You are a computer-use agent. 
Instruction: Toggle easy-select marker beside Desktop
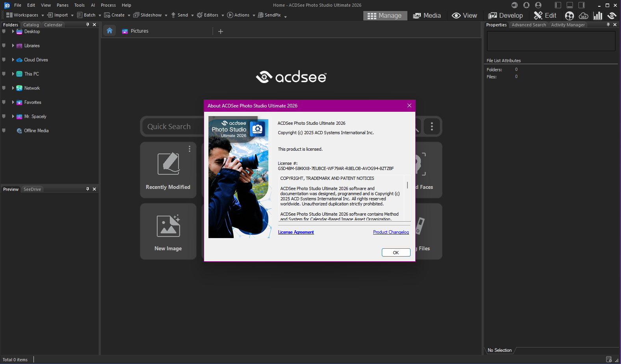[x=4, y=31]
